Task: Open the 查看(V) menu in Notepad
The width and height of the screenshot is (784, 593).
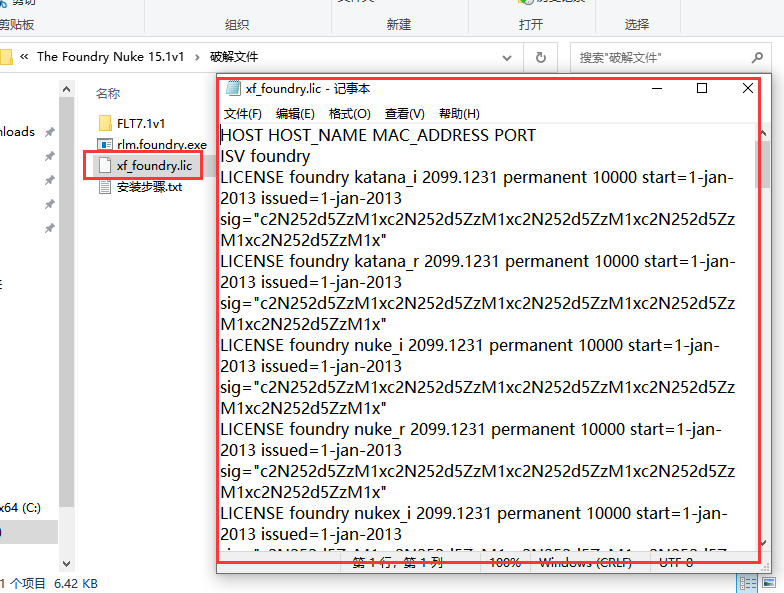Action: coord(404,114)
